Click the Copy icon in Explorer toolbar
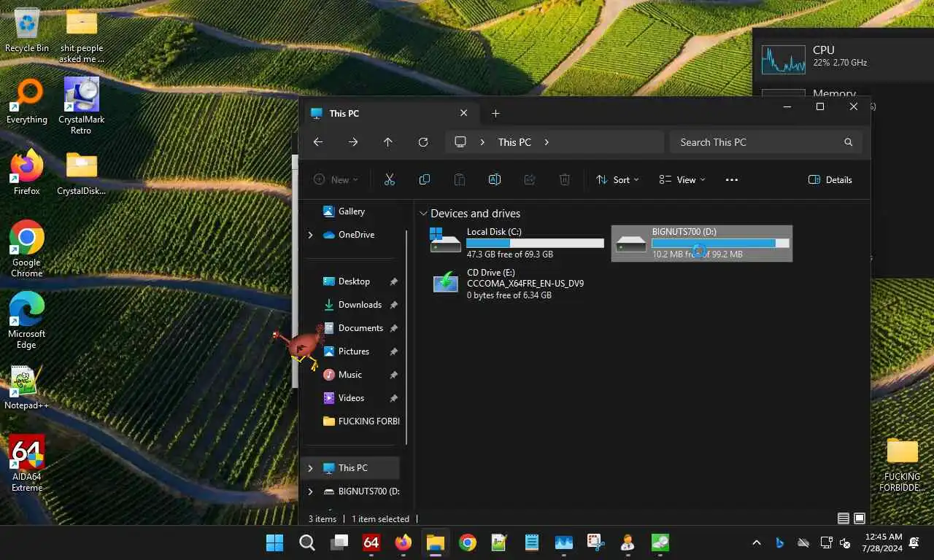Screen dimensions: 934x560 click(x=424, y=179)
